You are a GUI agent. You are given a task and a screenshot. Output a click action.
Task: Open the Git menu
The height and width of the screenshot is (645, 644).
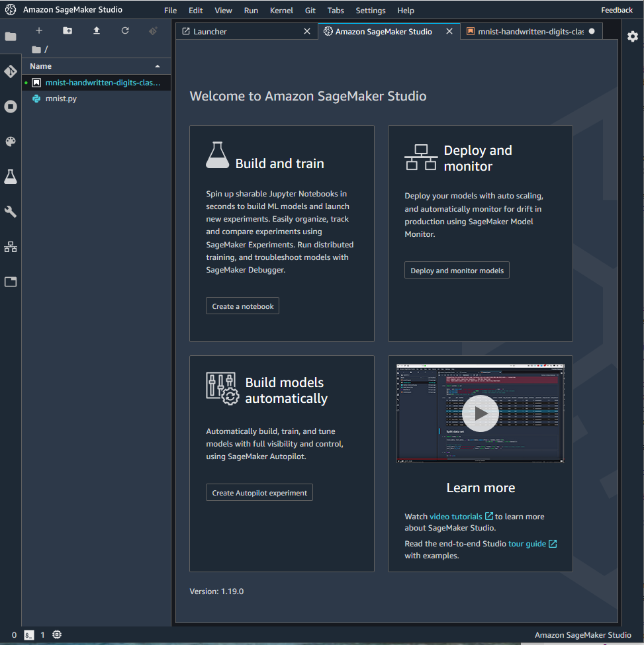click(310, 11)
